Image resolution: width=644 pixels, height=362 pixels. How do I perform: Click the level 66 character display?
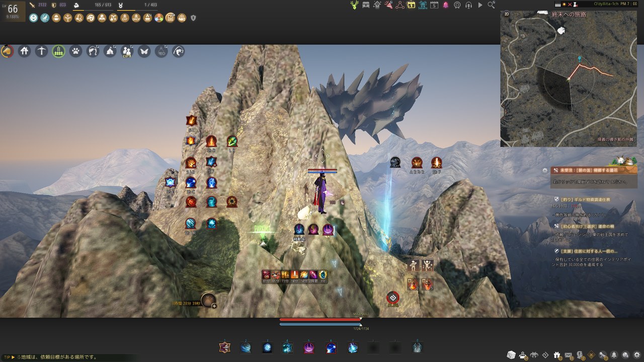coord(13,11)
